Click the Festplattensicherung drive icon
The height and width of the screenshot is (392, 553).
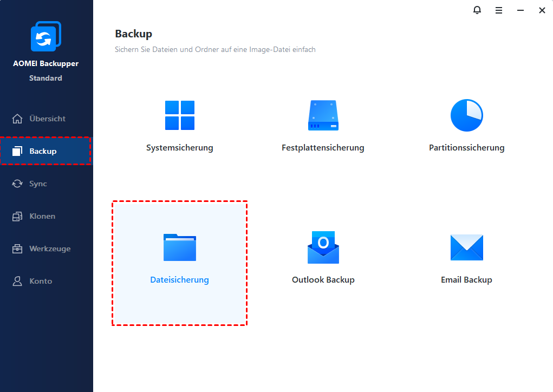323,115
